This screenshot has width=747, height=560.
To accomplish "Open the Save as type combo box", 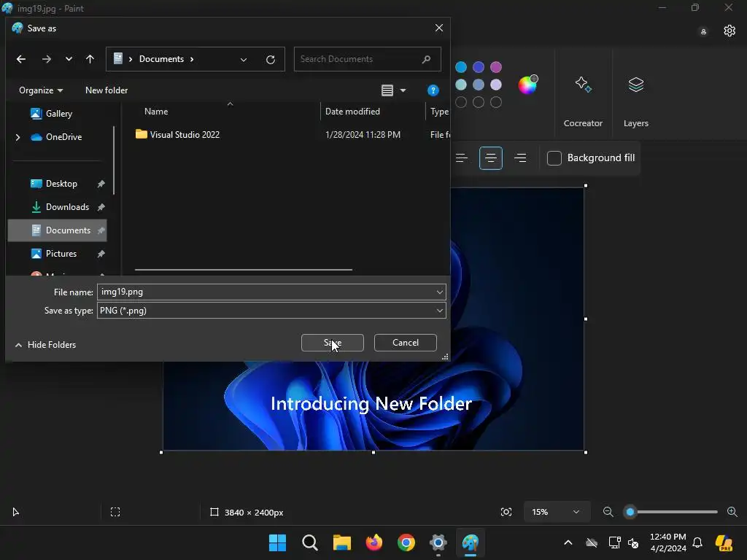I will 271,311.
